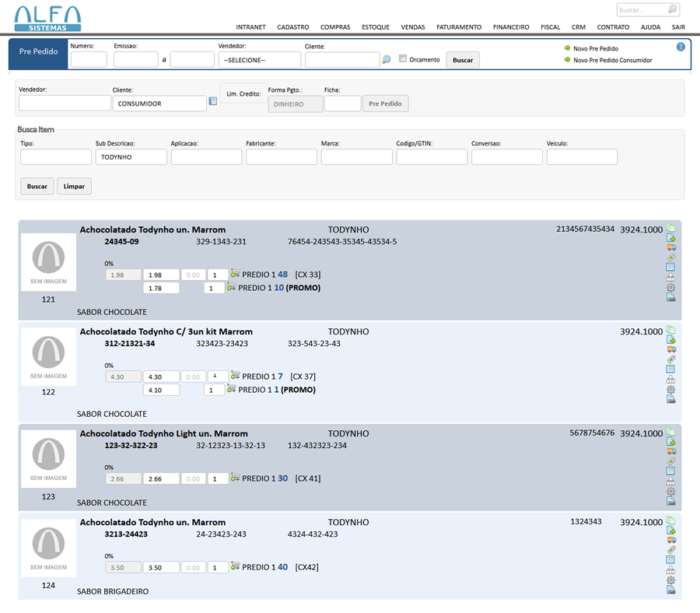Click the export document icon for item 121
The width and height of the screenshot is (700, 613).
(x=670, y=237)
